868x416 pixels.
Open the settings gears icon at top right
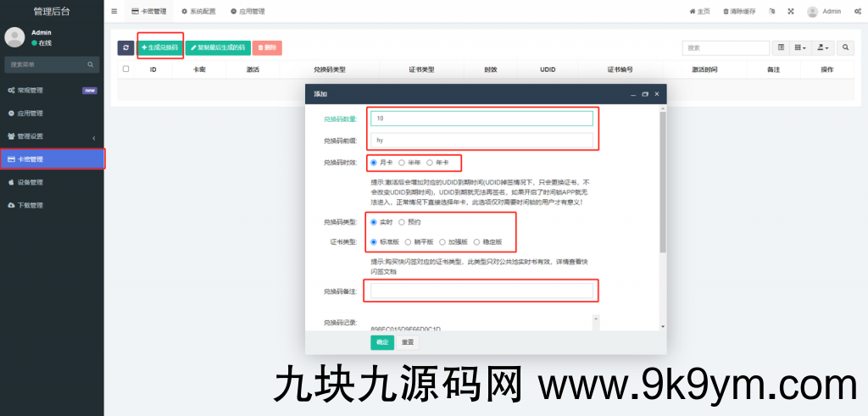[x=858, y=11]
